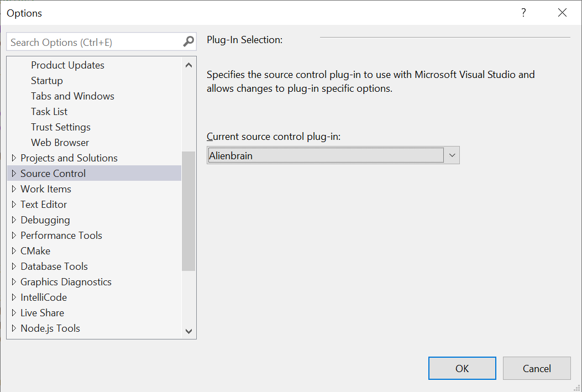The height and width of the screenshot is (392, 582).
Task: Expand the Text Editor node
Action: click(x=14, y=205)
